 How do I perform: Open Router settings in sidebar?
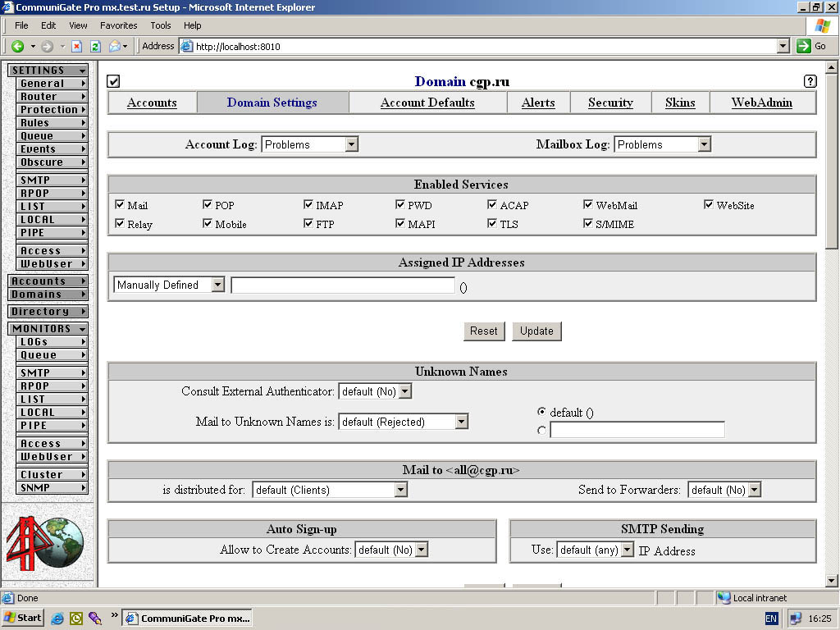point(52,97)
